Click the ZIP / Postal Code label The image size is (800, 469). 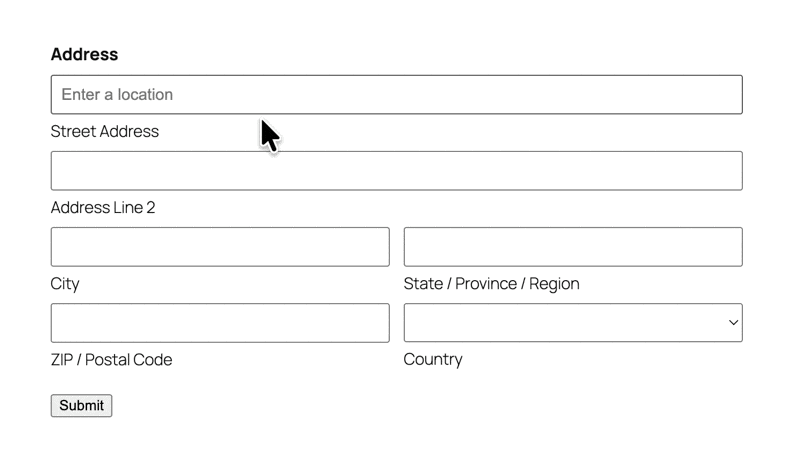[111, 360]
